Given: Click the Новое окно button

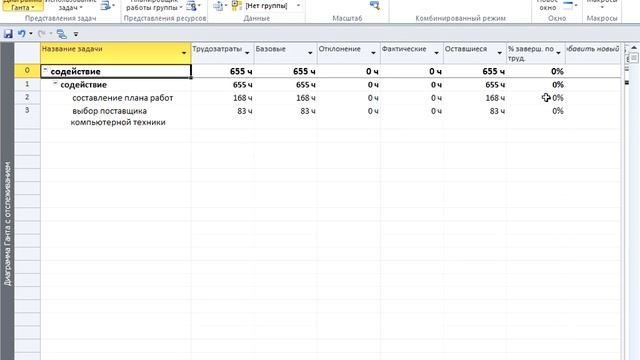Looking at the screenshot, I should 547,5.
